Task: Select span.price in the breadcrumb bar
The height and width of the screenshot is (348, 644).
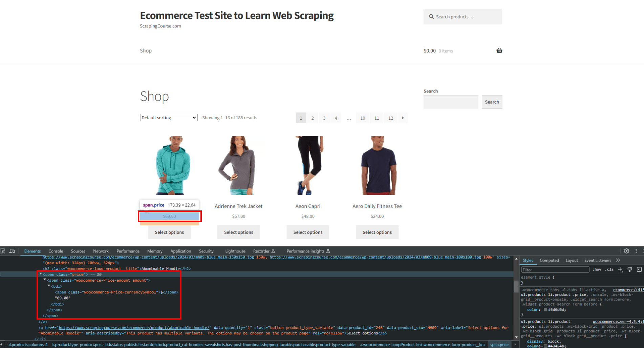Action: click(499, 345)
